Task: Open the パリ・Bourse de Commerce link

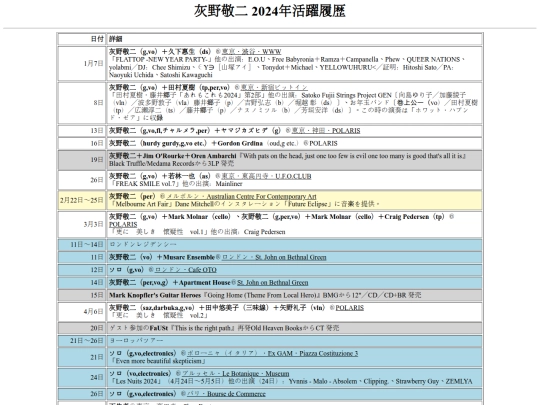Action: pos(226,394)
